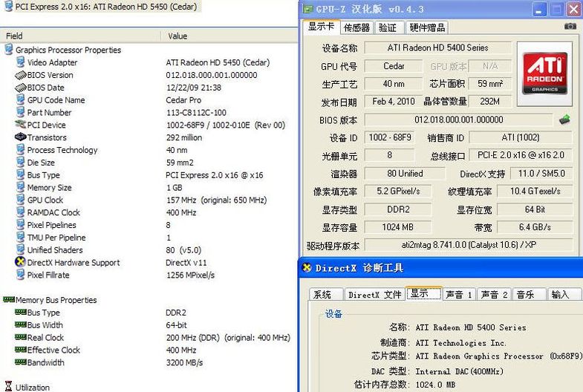The width and height of the screenshot is (583, 392).
Task: Click the Unified Shaders row icon
Action: click(x=21, y=249)
